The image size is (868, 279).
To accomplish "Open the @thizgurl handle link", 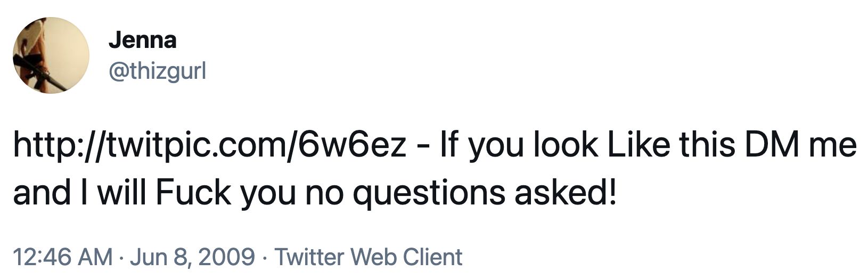I will coord(157,70).
